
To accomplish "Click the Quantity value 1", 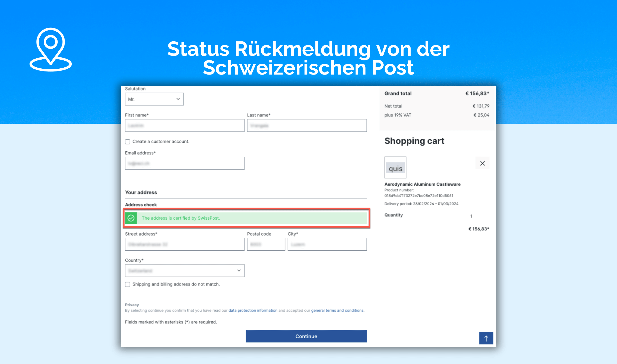I will (x=471, y=216).
